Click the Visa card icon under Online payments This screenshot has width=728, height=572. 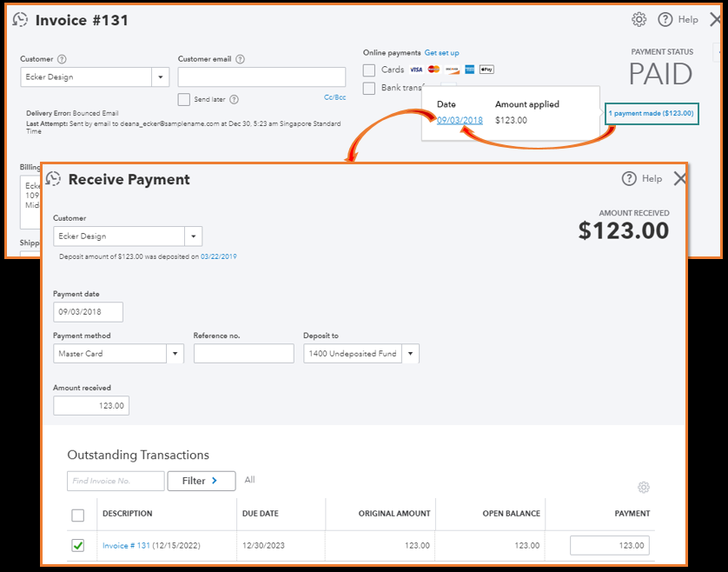tap(418, 70)
